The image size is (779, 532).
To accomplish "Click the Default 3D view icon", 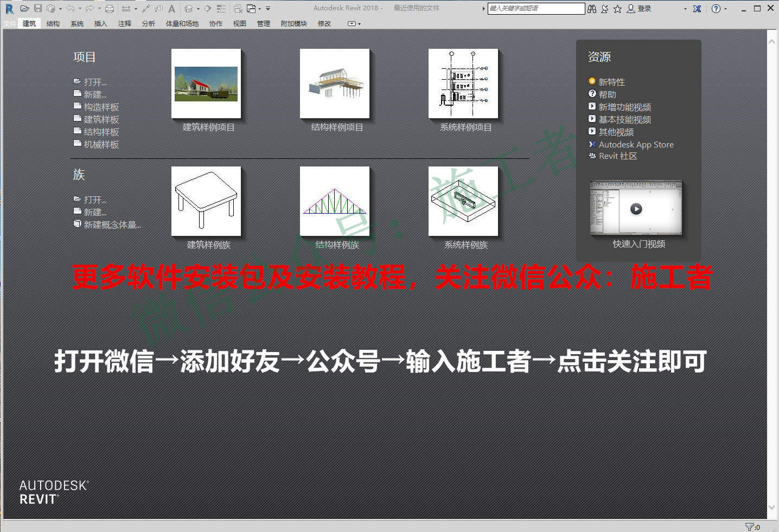I will pyautogui.click(x=189, y=9).
